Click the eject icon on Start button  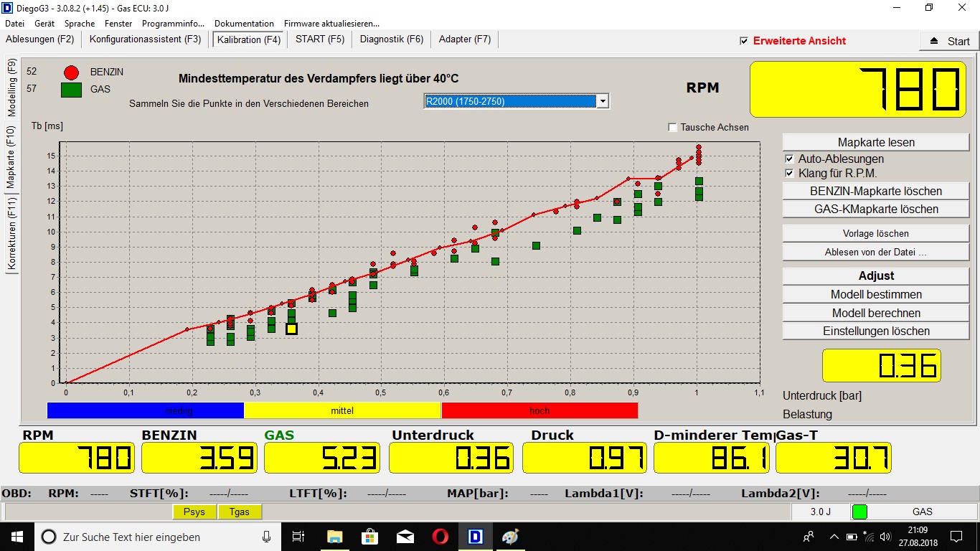tap(933, 41)
